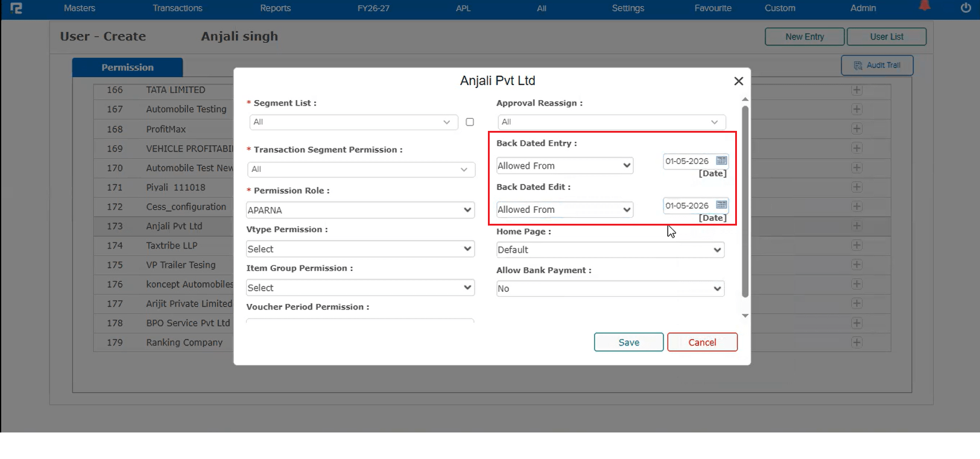
Task: Click plus icon in row 173
Action: [856, 226]
